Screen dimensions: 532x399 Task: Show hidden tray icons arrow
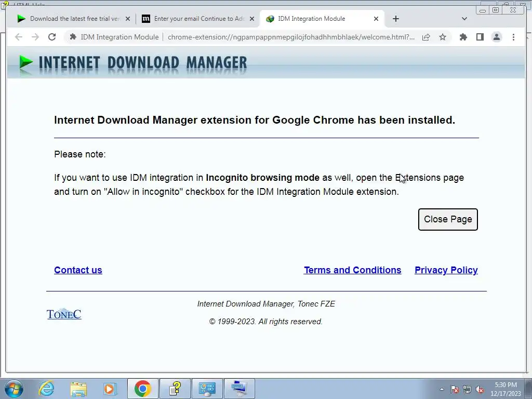pos(442,389)
